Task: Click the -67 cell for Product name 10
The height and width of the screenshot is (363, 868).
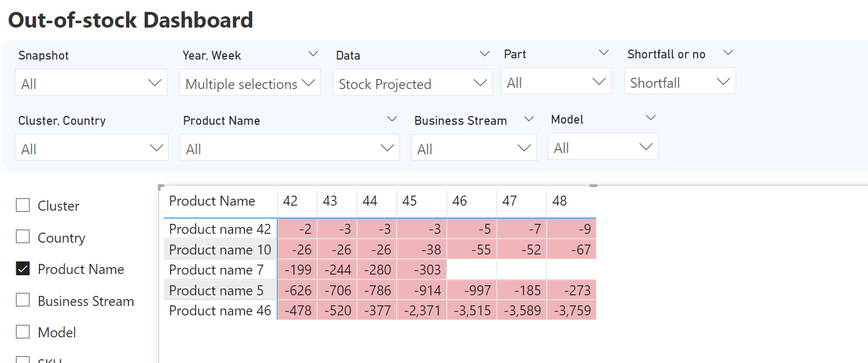Action: point(571,250)
